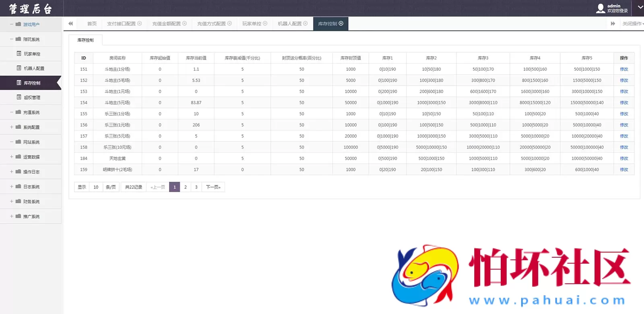Click the room name 斗地主(1分场)
The image size is (644, 314).
[118, 69]
